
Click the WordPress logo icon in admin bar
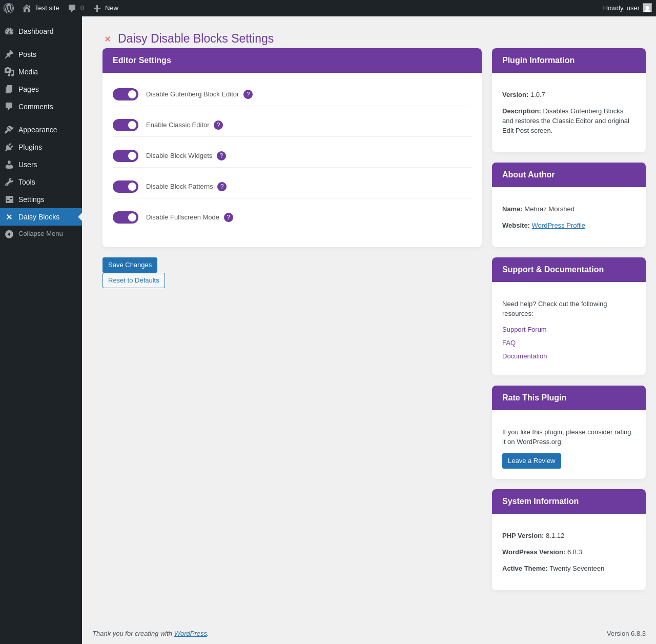click(x=9, y=8)
